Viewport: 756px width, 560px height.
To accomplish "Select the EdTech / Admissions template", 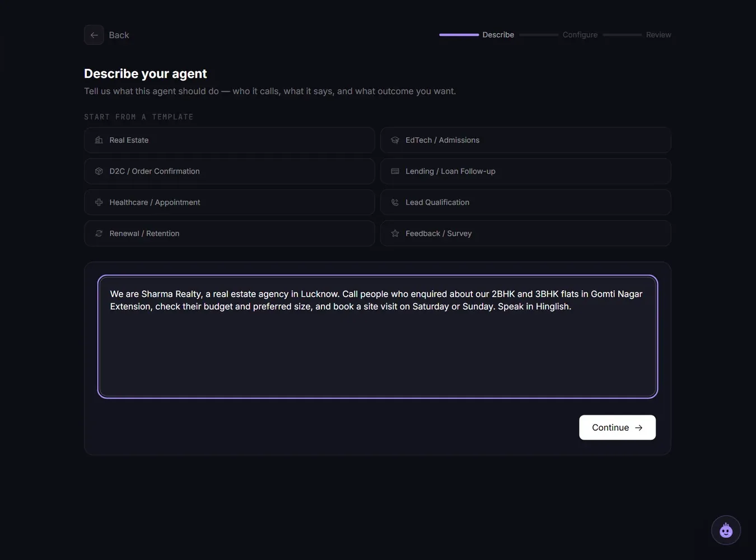I will point(526,140).
